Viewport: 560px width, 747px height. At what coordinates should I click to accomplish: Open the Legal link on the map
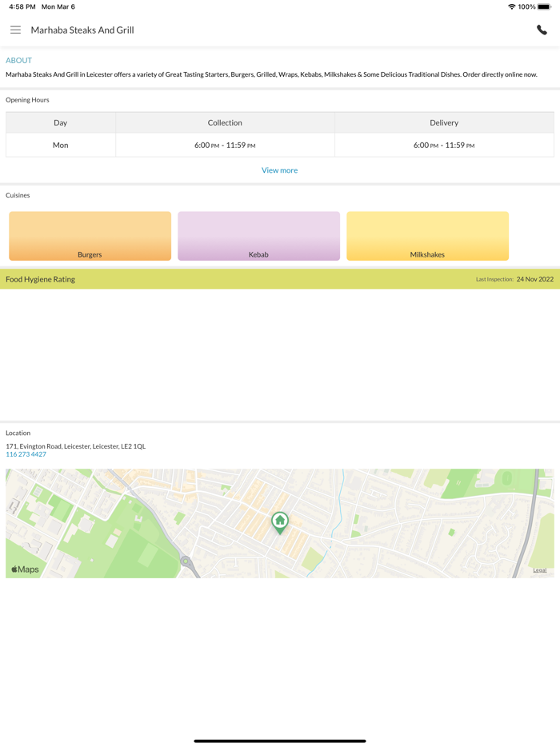tap(539, 570)
